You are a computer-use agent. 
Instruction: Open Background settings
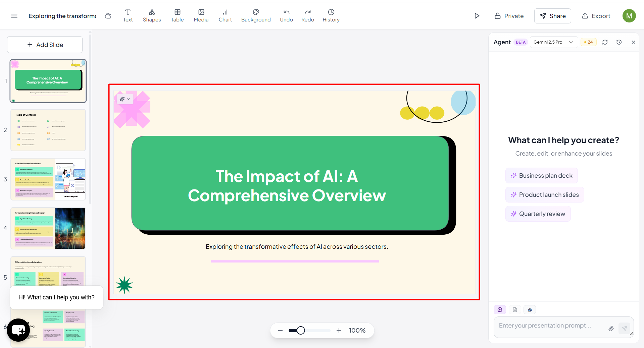click(x=256, y=16)
